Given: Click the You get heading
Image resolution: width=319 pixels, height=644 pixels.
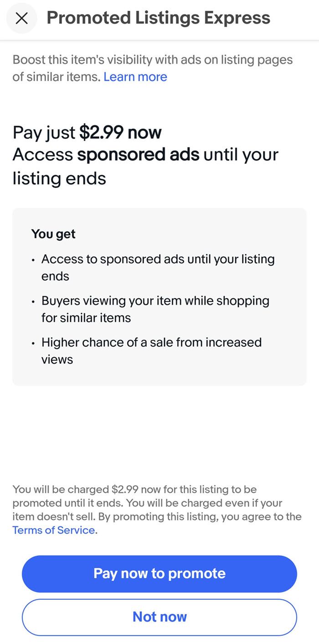Looking at the screenshot, I should [x=53, y=234].
